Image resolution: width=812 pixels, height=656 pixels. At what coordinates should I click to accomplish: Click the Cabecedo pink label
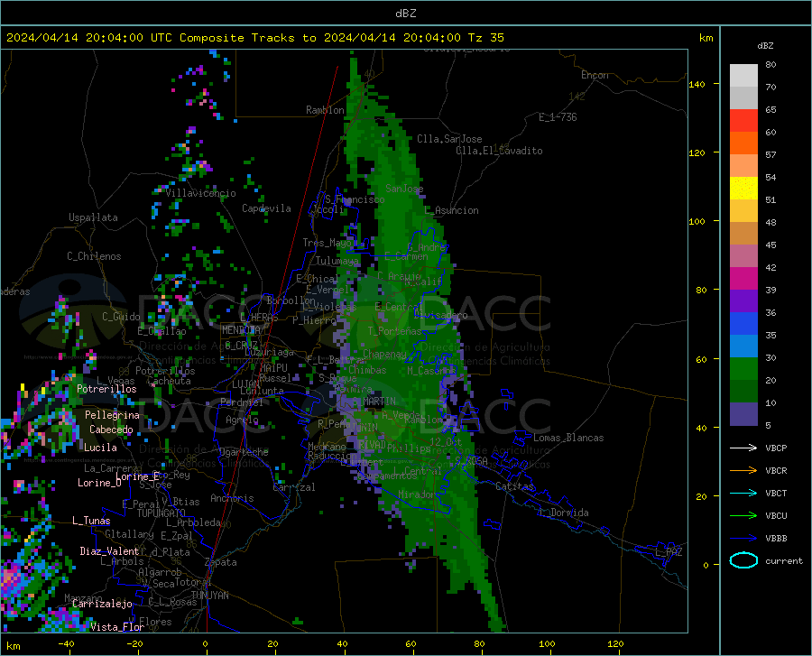111,430
